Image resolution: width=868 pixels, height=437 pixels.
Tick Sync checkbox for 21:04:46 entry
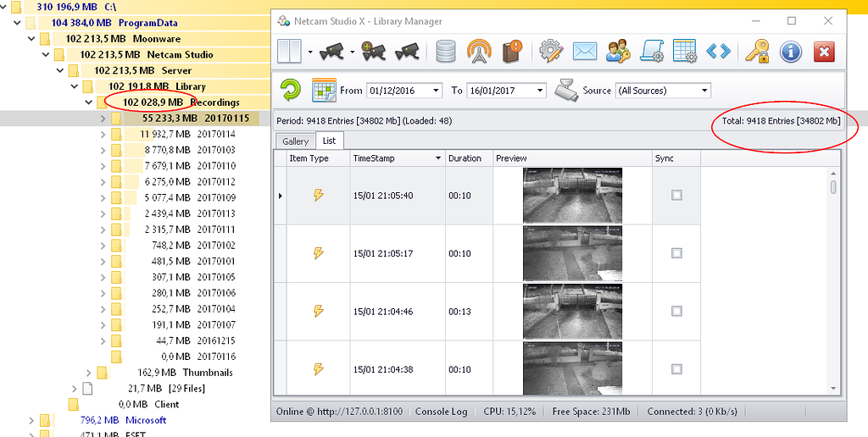click(676, 311)
